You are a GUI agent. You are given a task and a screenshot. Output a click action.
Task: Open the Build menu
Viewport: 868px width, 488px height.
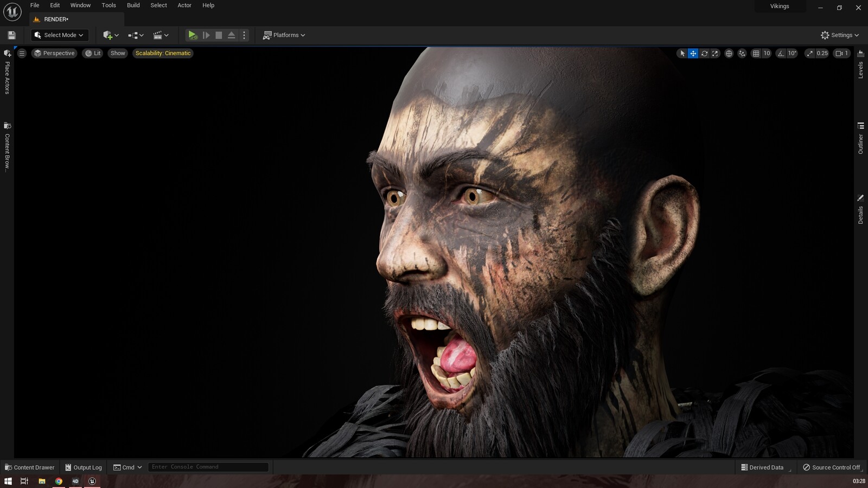point(133,5)
